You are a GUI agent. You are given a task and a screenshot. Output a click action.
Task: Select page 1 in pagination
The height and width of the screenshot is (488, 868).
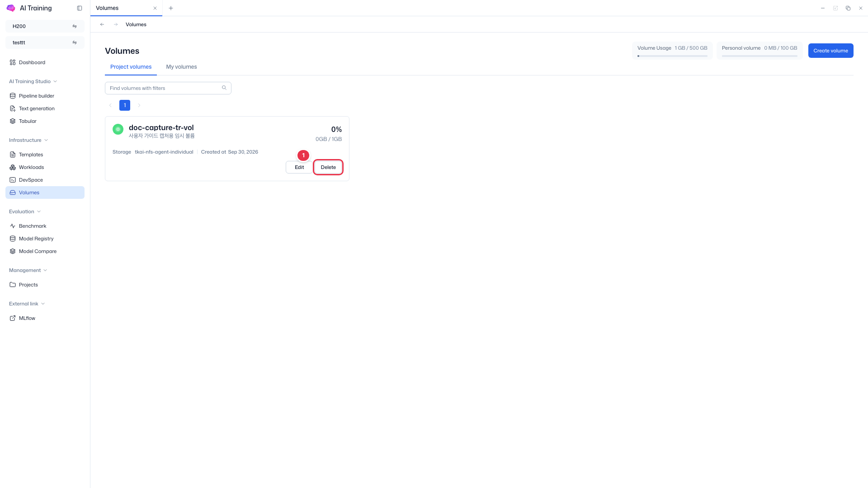click(x=125, y=105)
